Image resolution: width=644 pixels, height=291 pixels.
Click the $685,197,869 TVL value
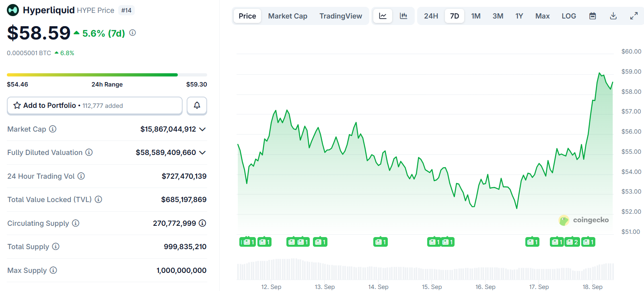click(x=184, y=200)
